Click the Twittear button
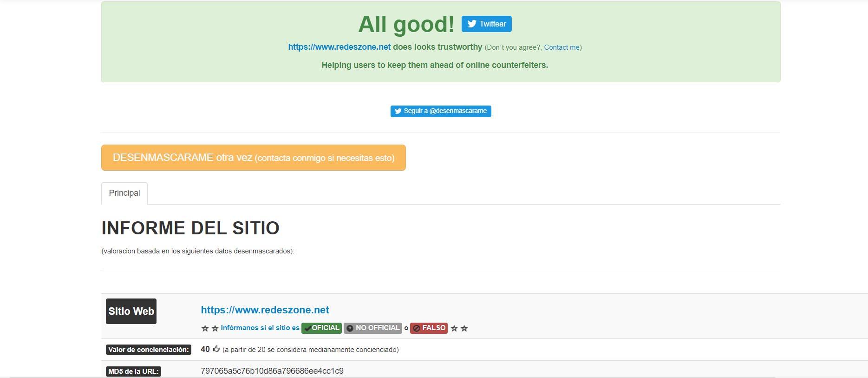Screen dimensions: 868x378 tap(486, 24)
